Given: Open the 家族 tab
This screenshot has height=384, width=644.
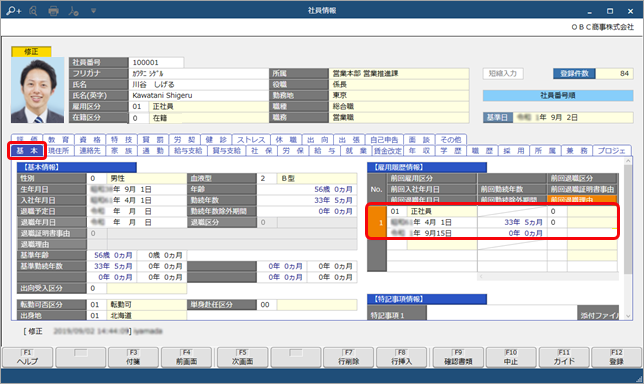Looking at the screenshot, I should [121, 151].
